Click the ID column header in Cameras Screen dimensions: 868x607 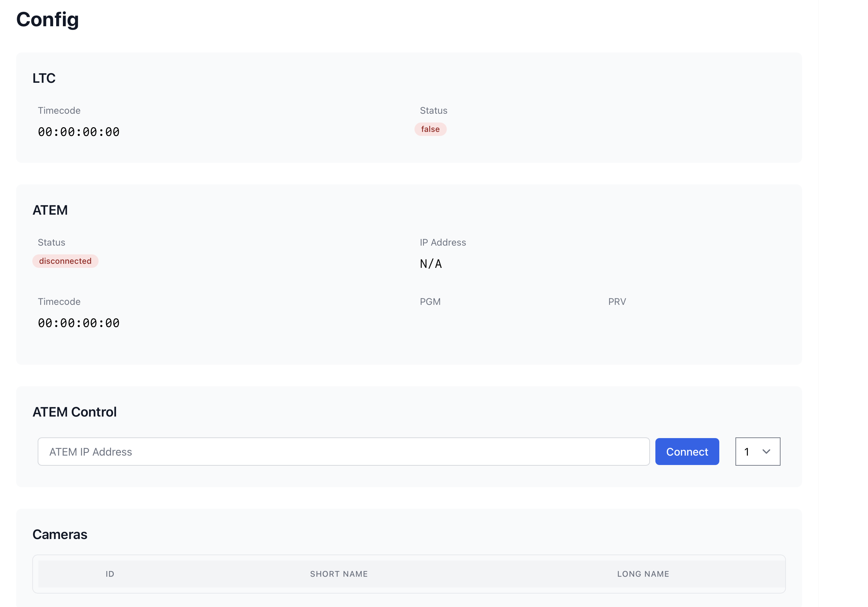pos(110,574)
